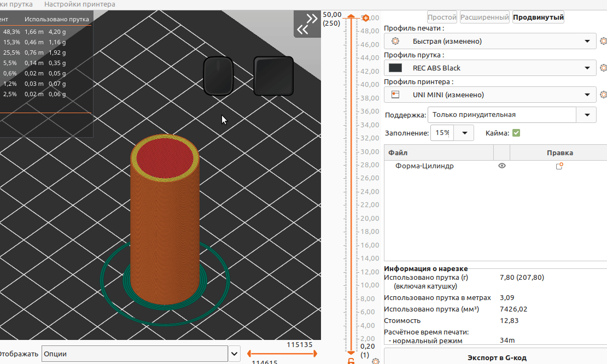Click the printer icon in printer profile
Screen dimensions: 607x364
point(395,95)
